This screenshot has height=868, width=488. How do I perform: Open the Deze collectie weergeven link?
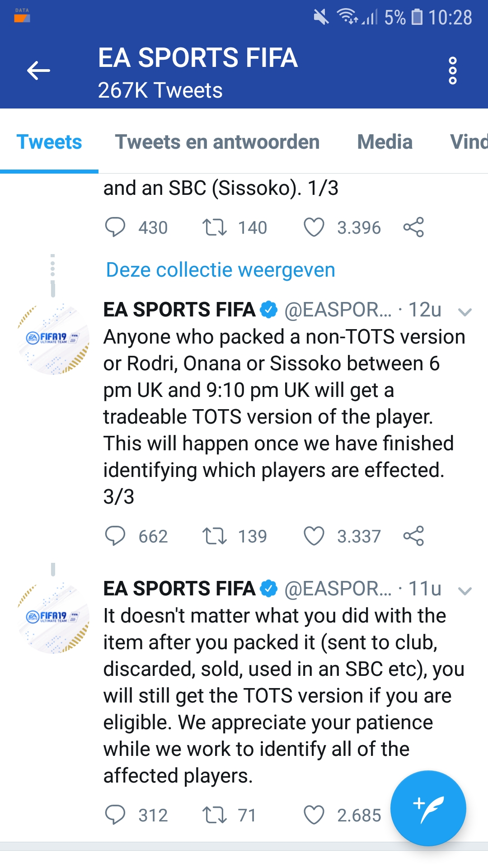(221, 270)
